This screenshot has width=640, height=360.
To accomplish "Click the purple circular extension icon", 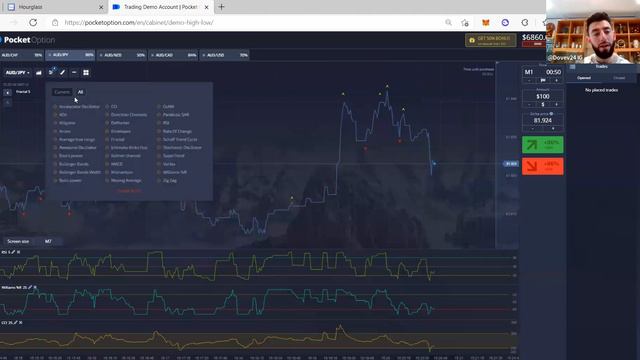I will [505, 22].
